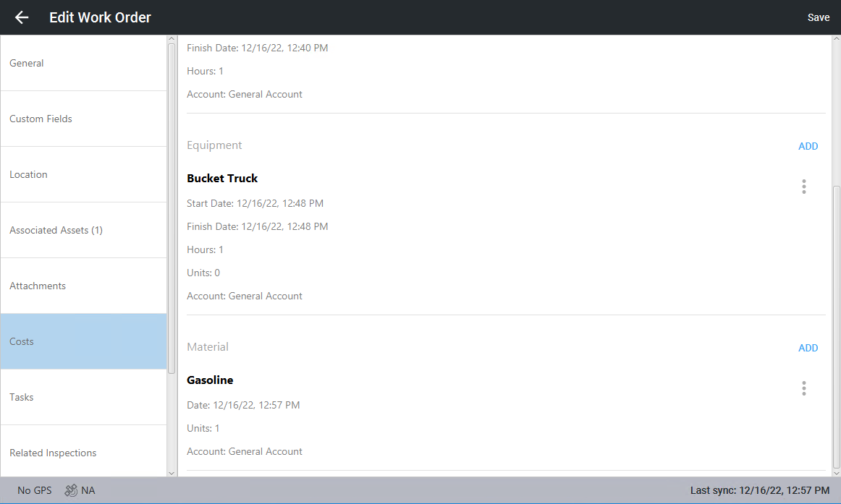Screen dimensions: 841x504
Task: Click the No GPS status indicator
Action: [x=35, y=490]
